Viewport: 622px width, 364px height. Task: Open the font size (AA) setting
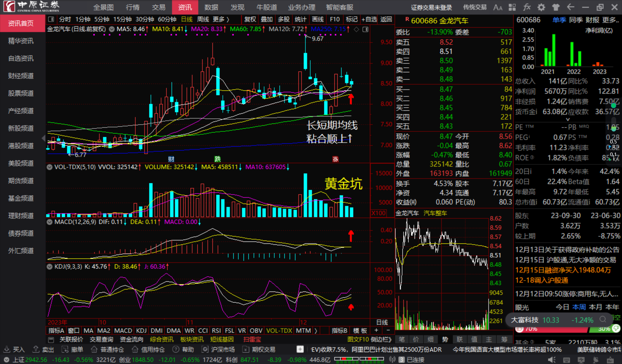pyautogui.click(x=498, y=7)
